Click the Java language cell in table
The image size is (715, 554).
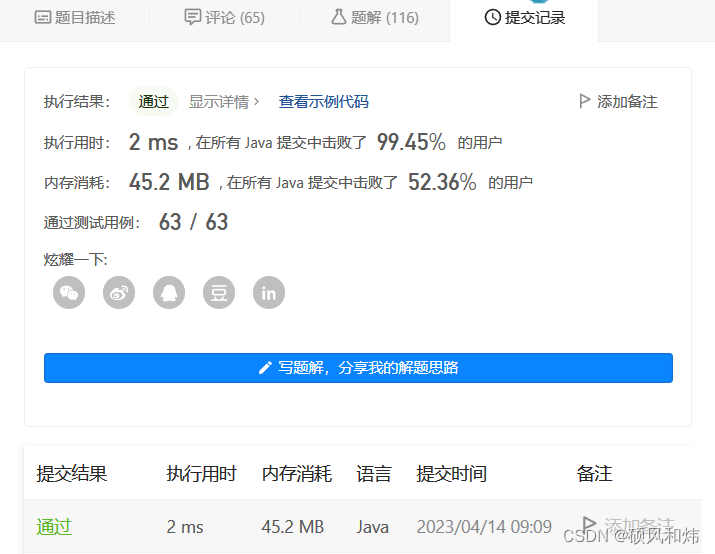373,527
